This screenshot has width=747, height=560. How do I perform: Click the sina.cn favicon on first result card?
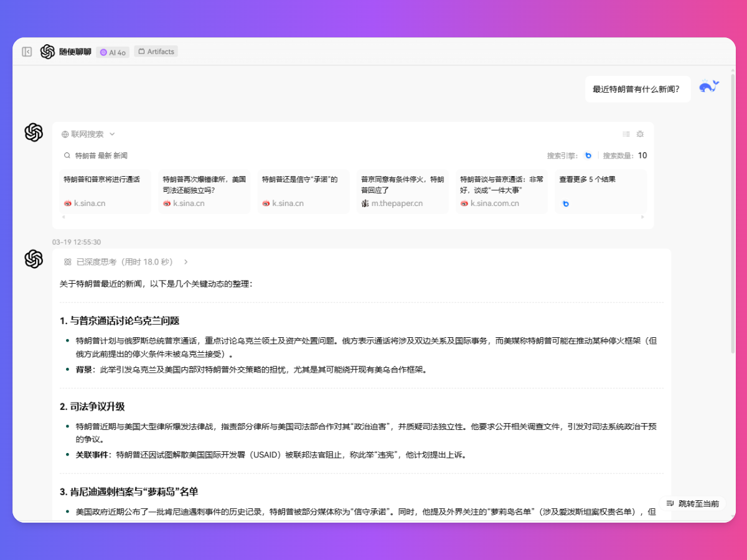pos(68,203)
